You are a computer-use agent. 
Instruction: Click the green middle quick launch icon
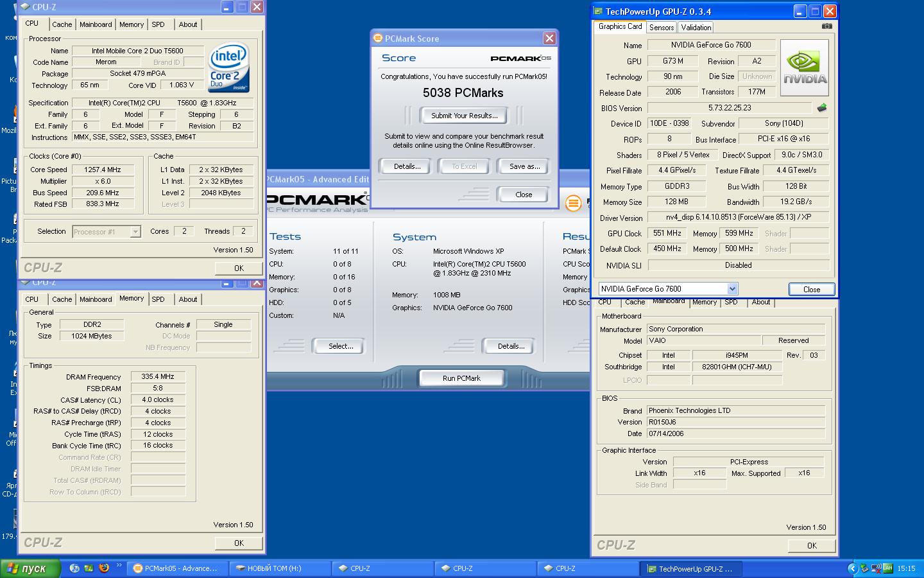(89, 568)
